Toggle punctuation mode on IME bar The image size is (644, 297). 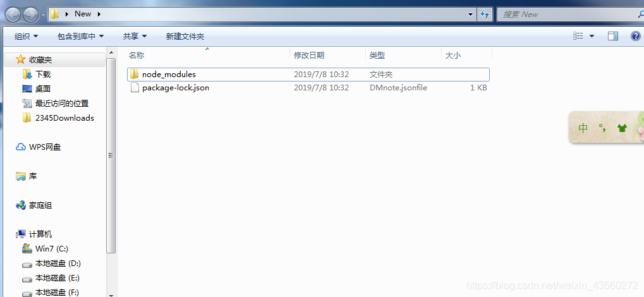(x=603, y=128)
